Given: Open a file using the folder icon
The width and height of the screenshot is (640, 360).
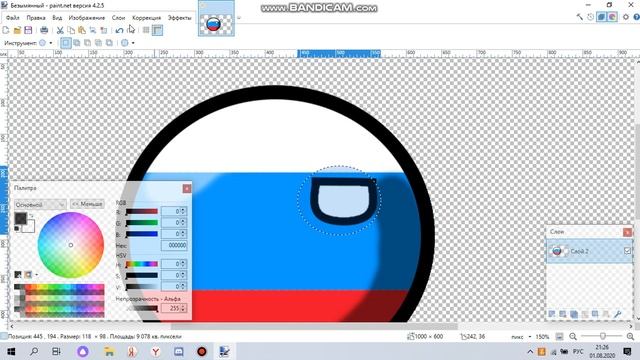Looking at the screenshot, I should [x=17, y=30].
